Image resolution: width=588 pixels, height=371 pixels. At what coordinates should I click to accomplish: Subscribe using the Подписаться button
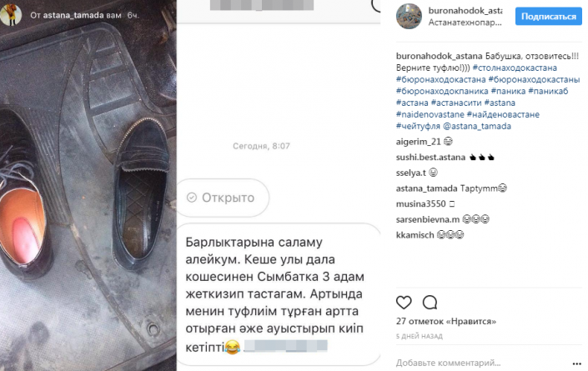[x=549, y=17]
